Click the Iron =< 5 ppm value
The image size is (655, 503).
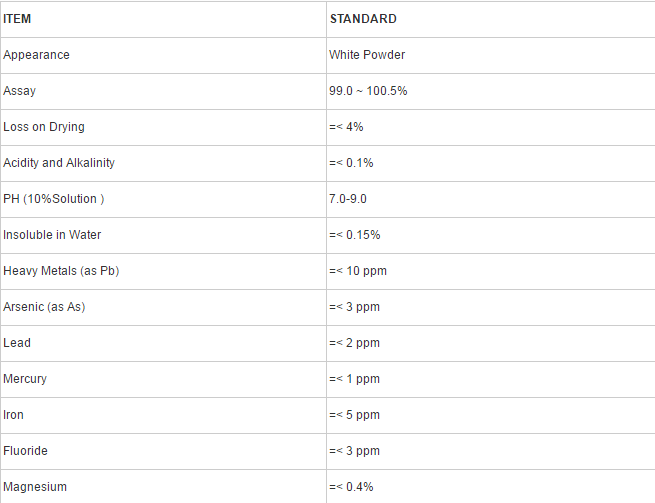(x=354, y=415)
